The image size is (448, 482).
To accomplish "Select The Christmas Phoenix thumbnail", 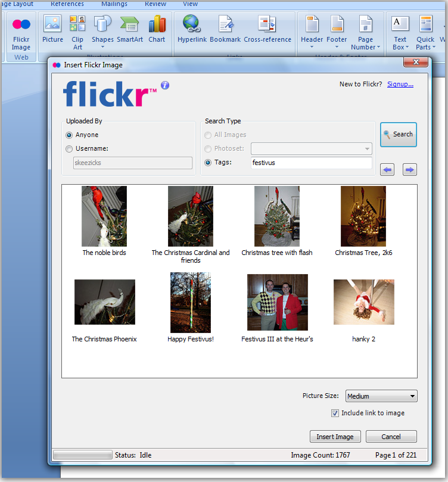I will tap(105, 302).
